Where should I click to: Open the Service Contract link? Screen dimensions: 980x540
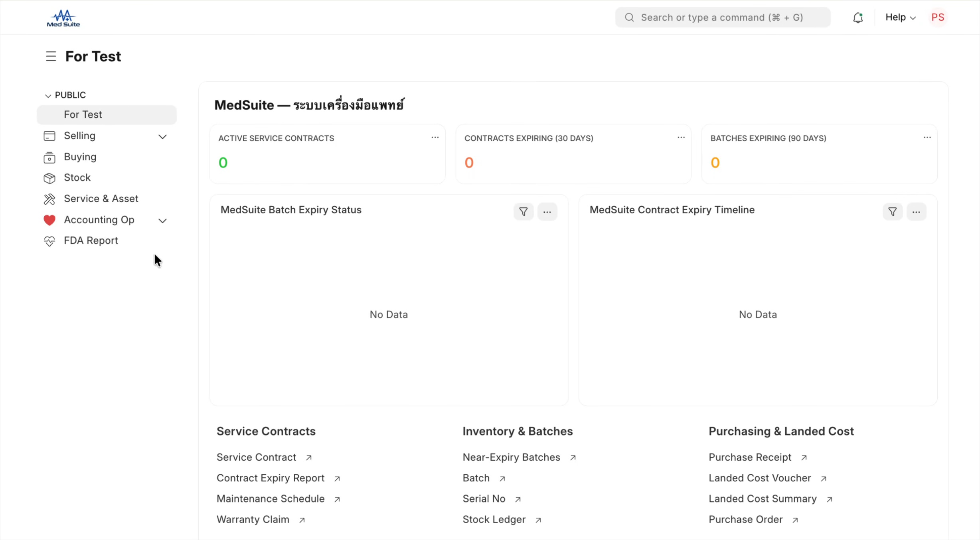[x=256, y=457]
